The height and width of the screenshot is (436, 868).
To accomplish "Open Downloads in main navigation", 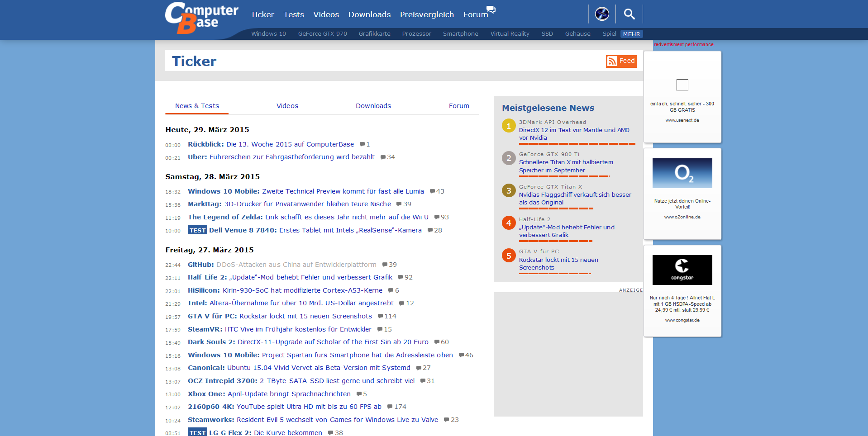I will (x=369, y=14).
